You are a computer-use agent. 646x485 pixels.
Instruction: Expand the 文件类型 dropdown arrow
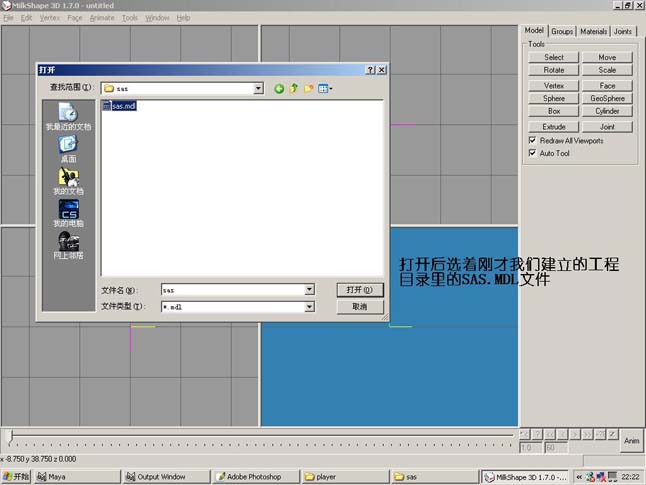(x=309, y=307)
